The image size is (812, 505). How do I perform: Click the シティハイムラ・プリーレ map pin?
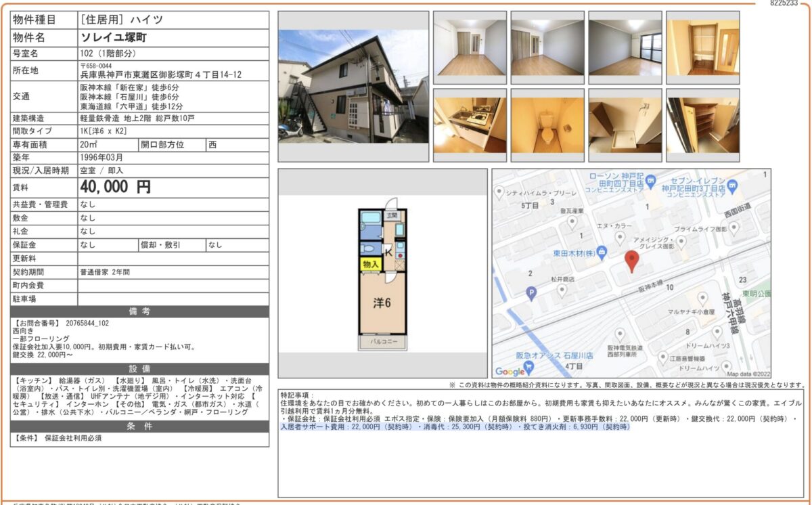(500, 192)
